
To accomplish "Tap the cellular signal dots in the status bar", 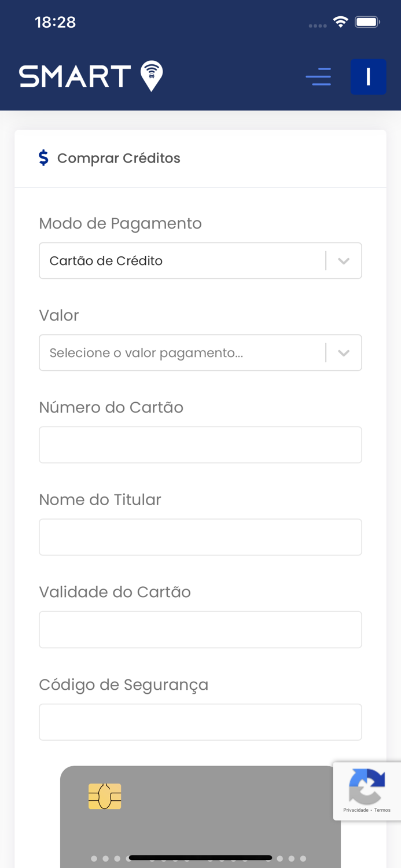I will (x=317, y=25).
